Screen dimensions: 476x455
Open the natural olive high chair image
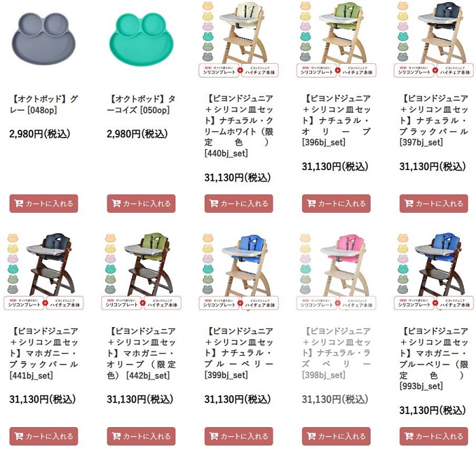coord(337,39)
